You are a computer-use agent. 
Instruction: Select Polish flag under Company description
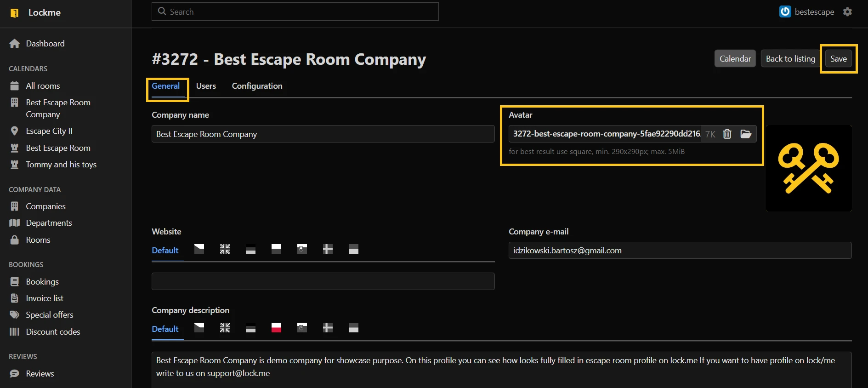pos(276,328)
